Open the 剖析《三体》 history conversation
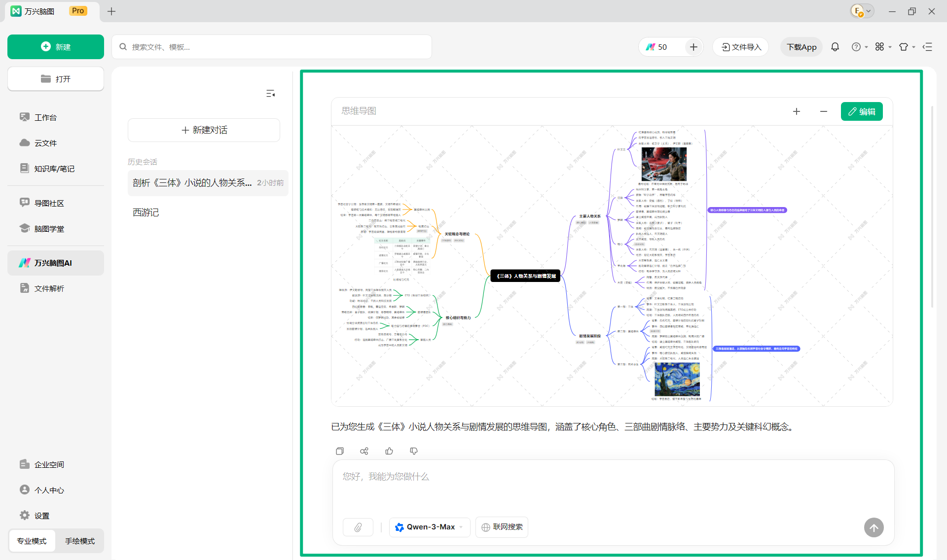The image size is (947, 560). coord(208,183)
